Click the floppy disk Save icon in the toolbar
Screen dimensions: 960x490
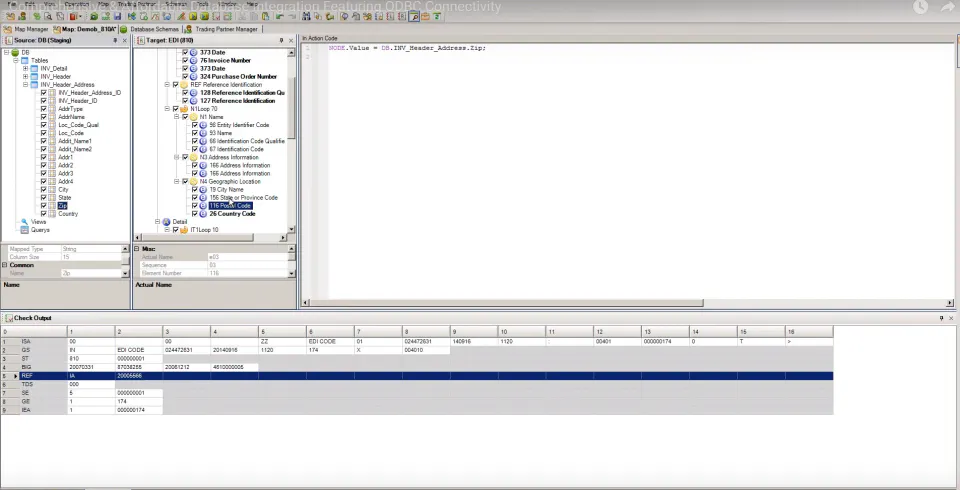coord(117,17)
